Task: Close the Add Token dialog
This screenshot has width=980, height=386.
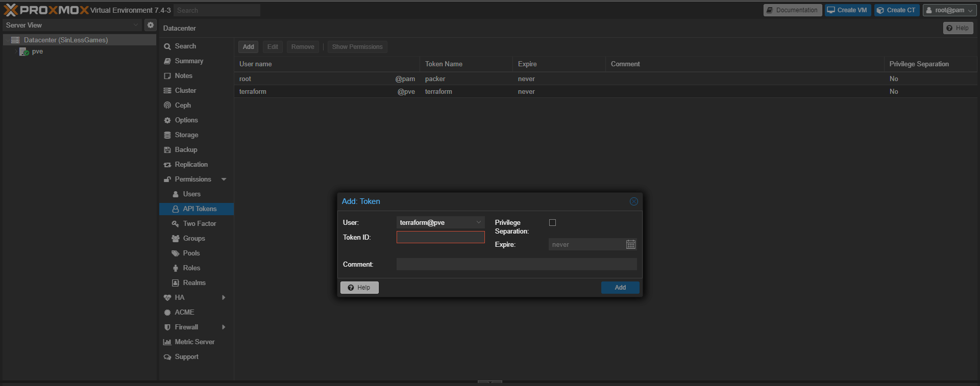Action: click(x=633, y=201)
